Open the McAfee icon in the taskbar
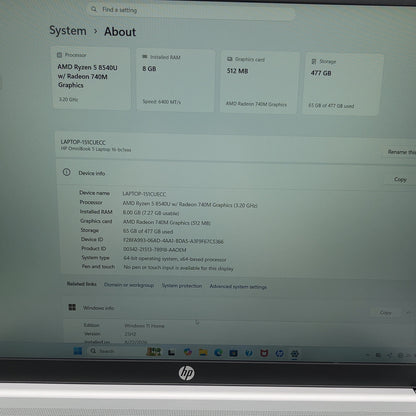Screen dimensions: 416x416 (x=264, y=353)
